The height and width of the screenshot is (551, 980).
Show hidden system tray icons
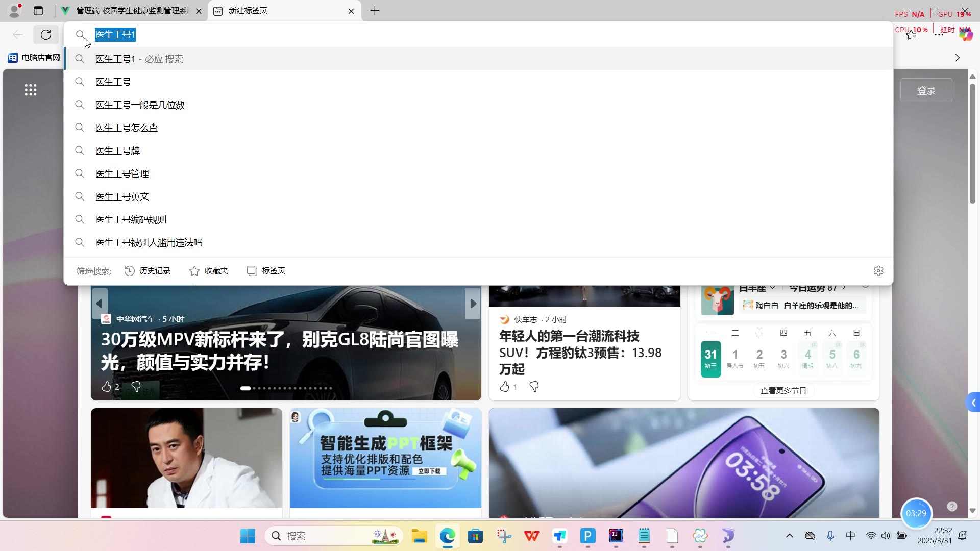tap(789, 536)
